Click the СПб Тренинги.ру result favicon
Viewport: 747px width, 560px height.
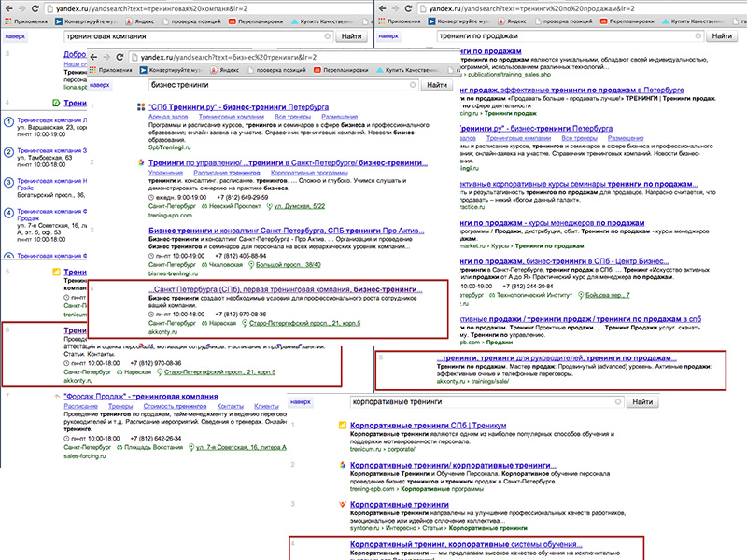(141, 107)
